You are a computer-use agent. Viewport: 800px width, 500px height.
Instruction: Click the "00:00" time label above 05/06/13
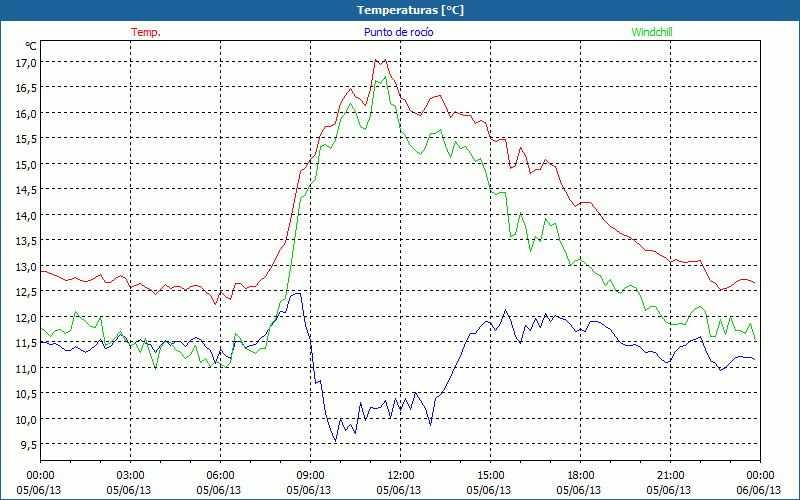[x=40, y=476]
